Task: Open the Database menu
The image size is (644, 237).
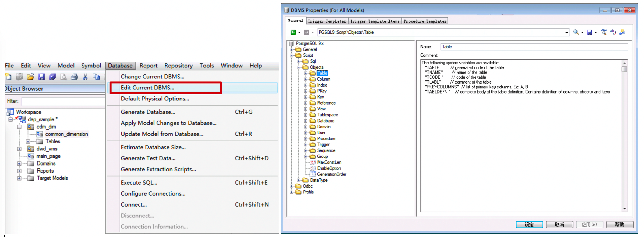Action: click(x=120, y=66)
